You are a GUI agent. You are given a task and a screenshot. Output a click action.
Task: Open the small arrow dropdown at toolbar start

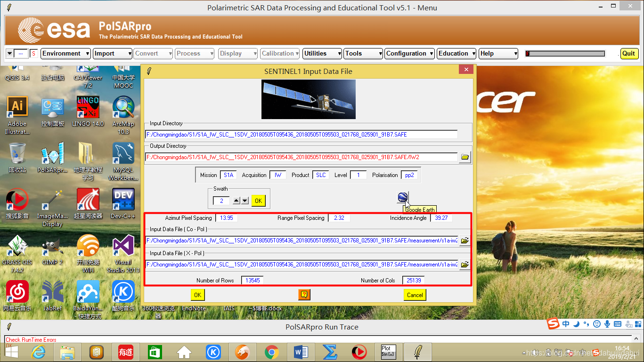click(x=9, y=54)
